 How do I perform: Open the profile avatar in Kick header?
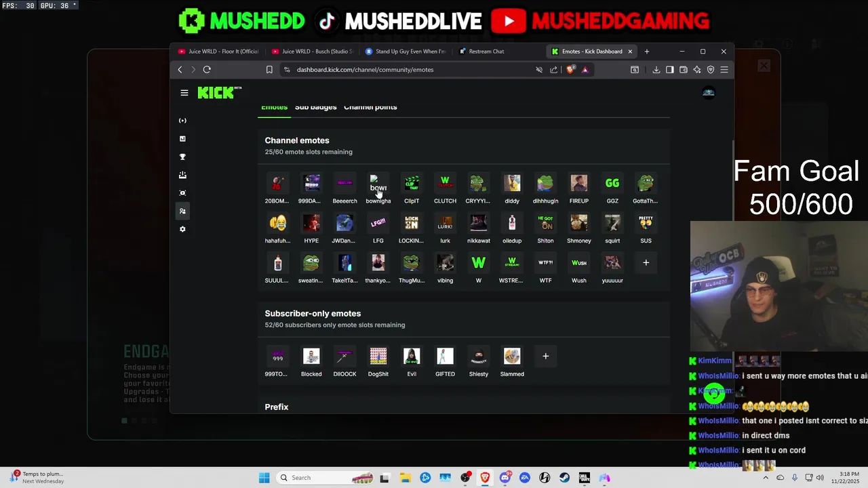[x=709, y=93]
